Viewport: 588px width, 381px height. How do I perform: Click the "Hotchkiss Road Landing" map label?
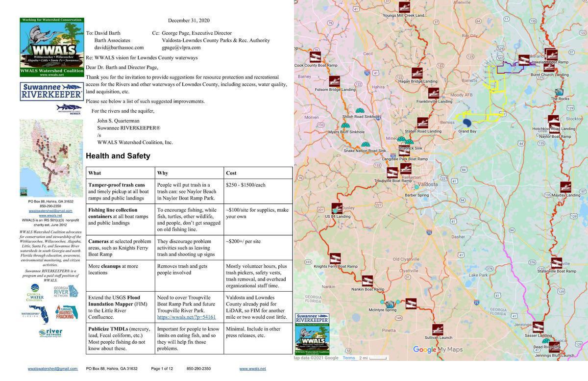[x=554, y=129]
